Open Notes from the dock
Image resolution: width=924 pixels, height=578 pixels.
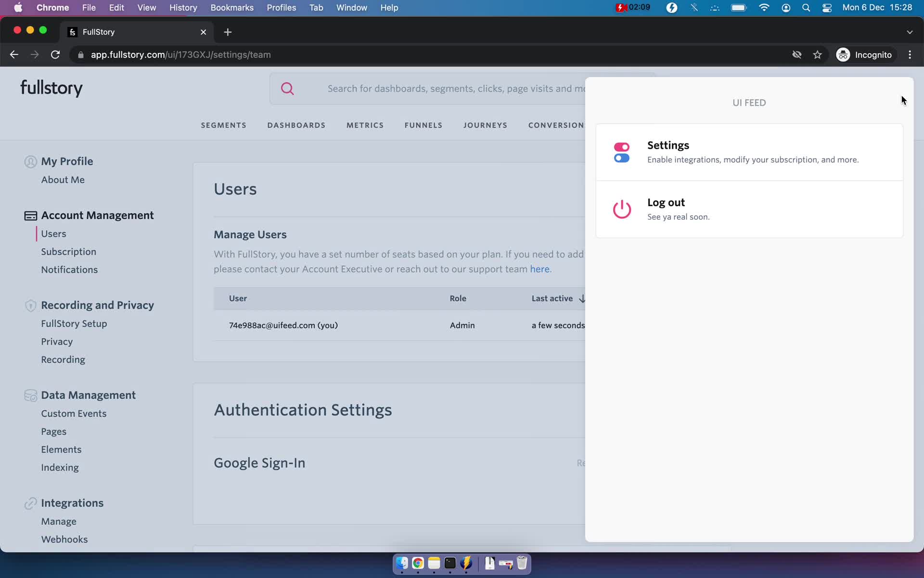pyautogui.click(x=434, y=563)
